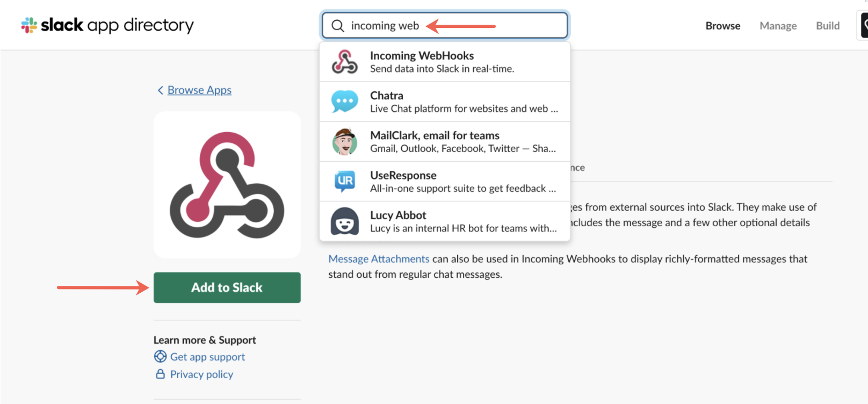868x404 pixels.
Task: Open the Browse tab in the header
Action: 723,26
